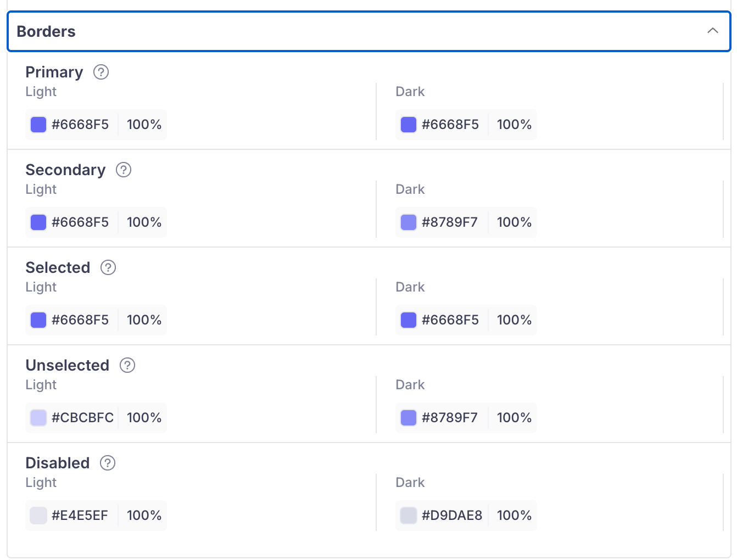The height and width of the screenshot is (560, 737).
Task: Open Secondary Dark #8789F7 color swatch
Action: (409, 222)
